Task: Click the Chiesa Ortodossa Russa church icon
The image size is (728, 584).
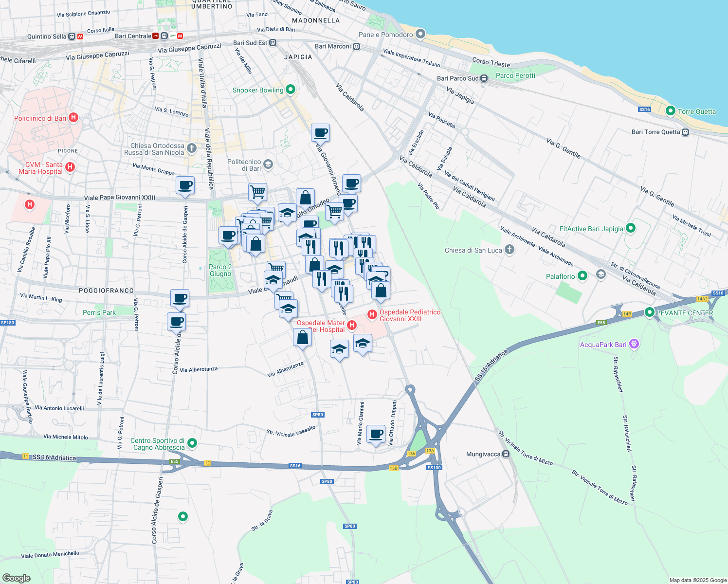Action: coord(192,148)
